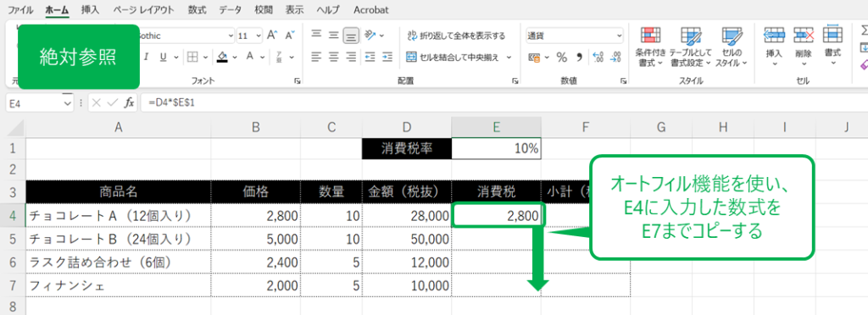Open テーブルとして書式設定 table formatting
The height and width of the screenshot is (315, 868).
pyautogui.click(x=690, y=47)
